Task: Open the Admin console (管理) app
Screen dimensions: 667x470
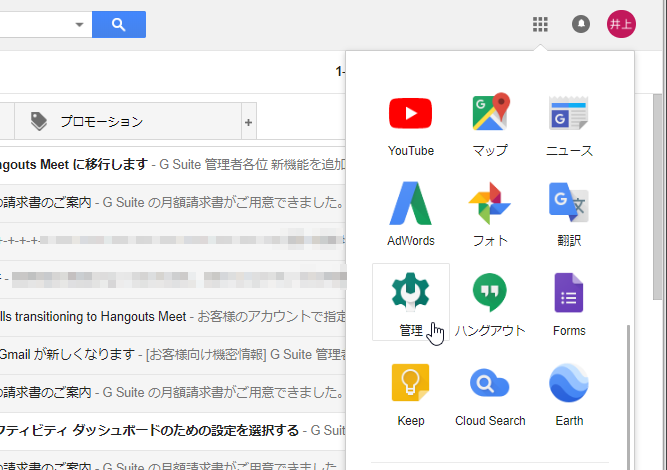Action: [410, 302]
